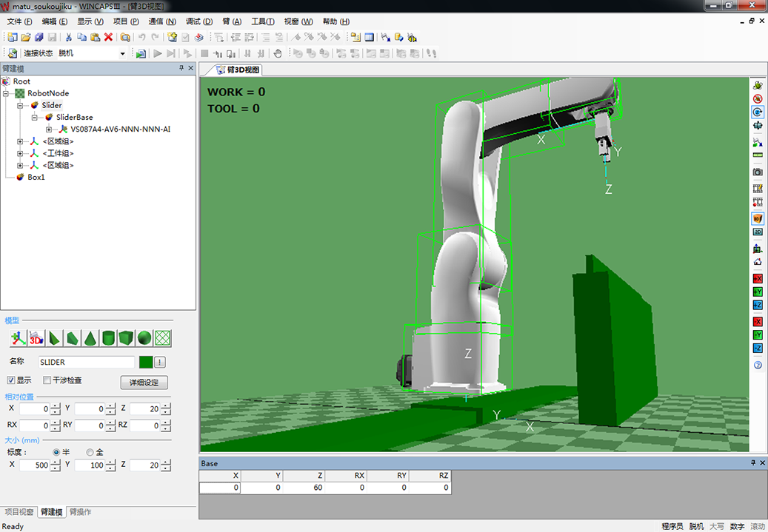This screenshot has height=532, width=768.
Task: Click the camera snapshot icon in sidebar
Action: (x=757, y=172)
